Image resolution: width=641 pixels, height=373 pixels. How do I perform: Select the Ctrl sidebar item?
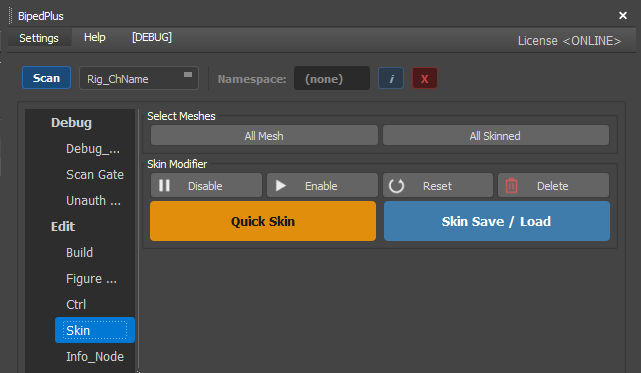click(x=76, y=304)
